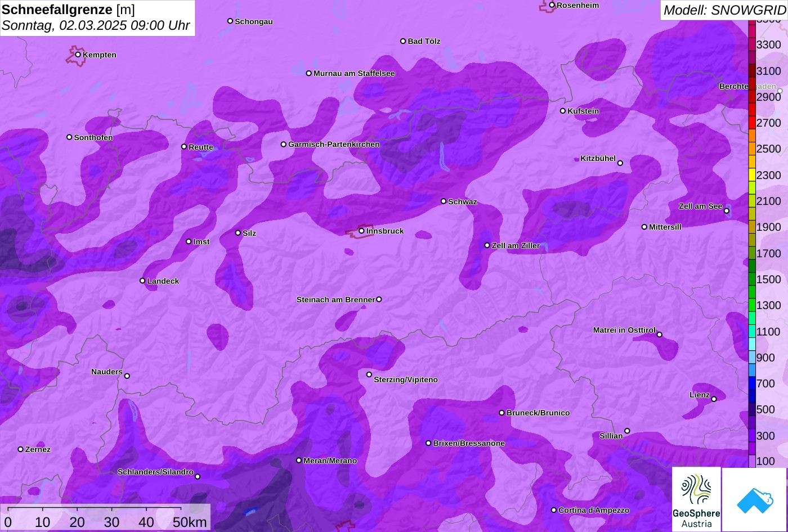Viewport: 788px width, 532px height.
Task: Click the Murnau am Staffelsee label
Action: pyautogui.click(x=354, y=73)
